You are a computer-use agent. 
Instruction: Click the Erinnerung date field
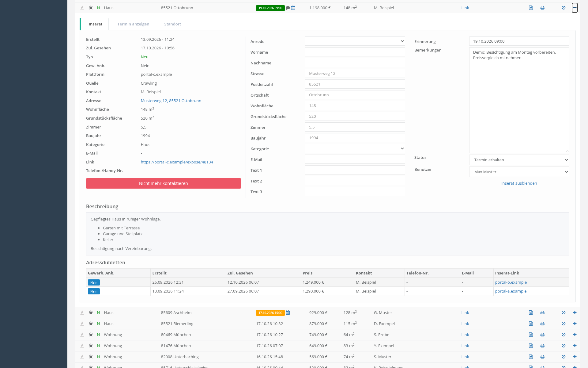point(519,41)
